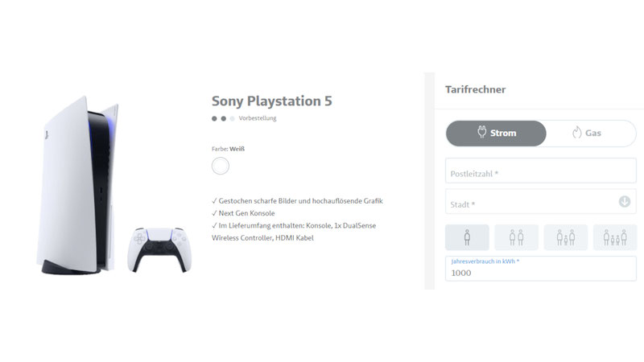This screenshot has width=644, height=362.
Task: Focus the Postleitzahl input field
Action: coord(541,171)
